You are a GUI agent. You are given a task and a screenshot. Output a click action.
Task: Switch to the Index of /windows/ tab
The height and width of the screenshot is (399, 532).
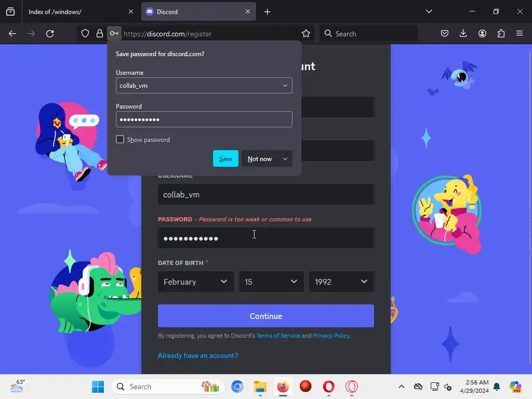pos(81,11)
